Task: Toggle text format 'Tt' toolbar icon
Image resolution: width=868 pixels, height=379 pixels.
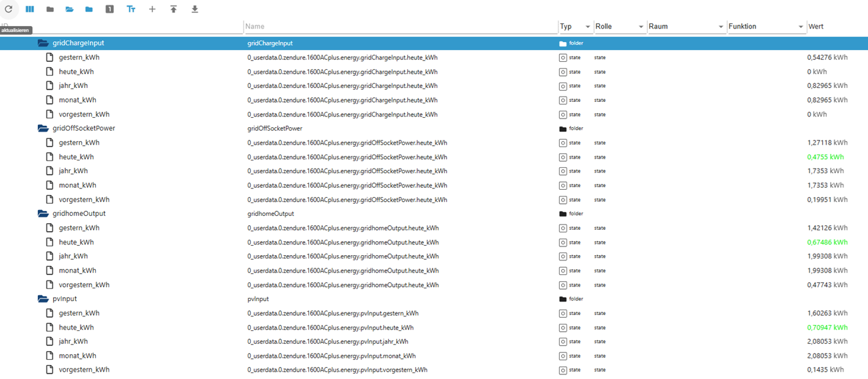Action: (x=131, y=9)
